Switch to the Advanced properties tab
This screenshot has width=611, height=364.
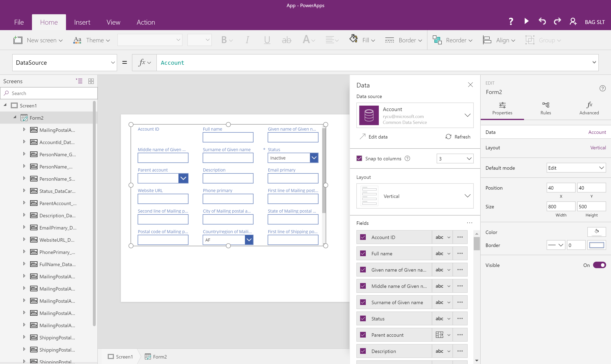(x=589, y=108)
